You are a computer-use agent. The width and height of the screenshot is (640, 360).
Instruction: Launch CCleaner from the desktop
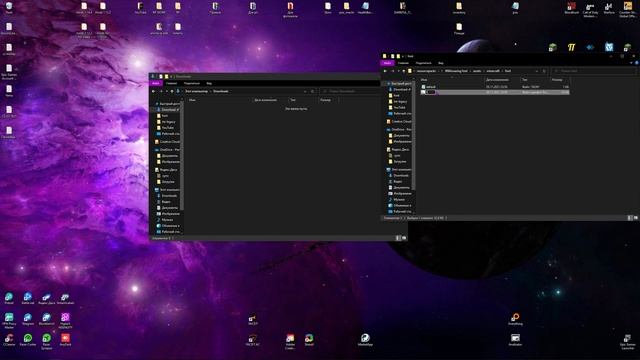click(9, 340)
